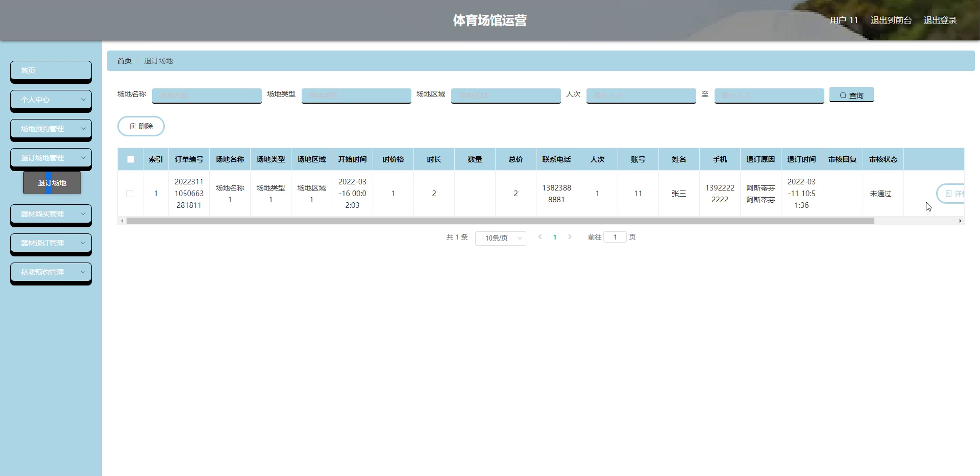Click the 删除 button
This screenshot has width=980, height=476.
(141, 126)
